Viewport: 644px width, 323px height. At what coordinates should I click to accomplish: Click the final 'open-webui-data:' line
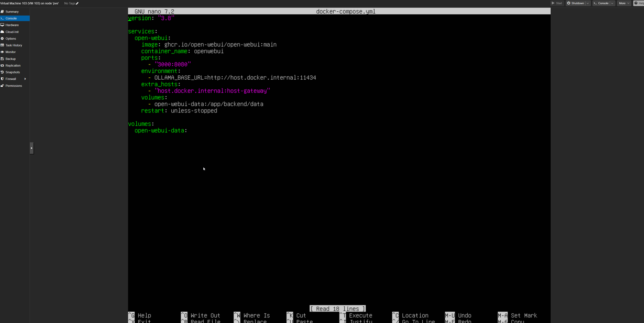coord(161,130)
